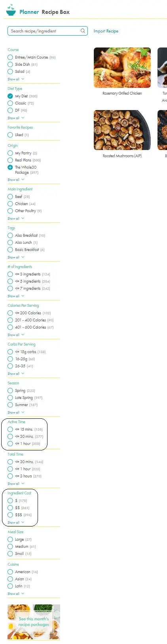Image resolution: width=167 pixels, height=644 pixels.
Task: Switch to the Recipe Box tab
Action: coord(56,12)
